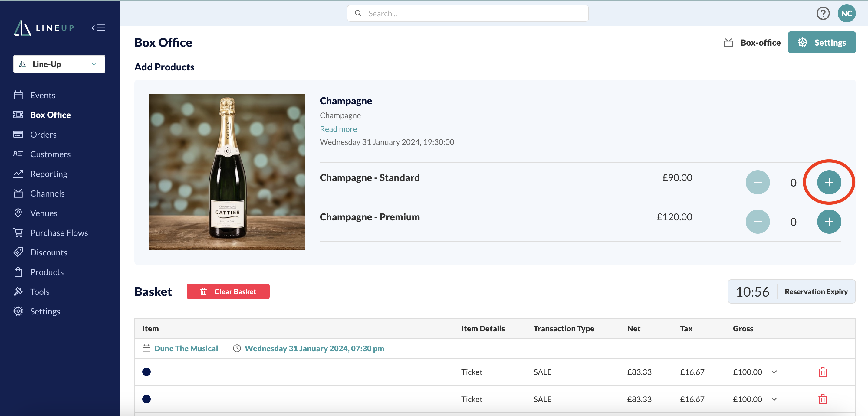The image size is (868, 416).
Task: Open the help question mark icon
Action: tap(823, 14)
